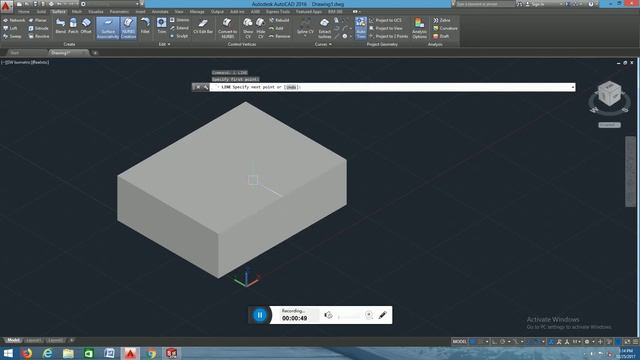Click Project to View
This screenshot has width=640, height=360.
386,28
